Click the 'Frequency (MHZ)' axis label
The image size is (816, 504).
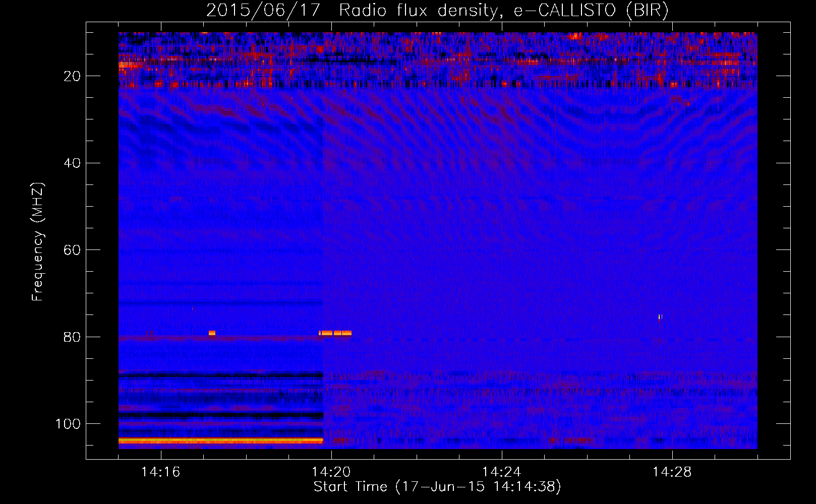38,242
